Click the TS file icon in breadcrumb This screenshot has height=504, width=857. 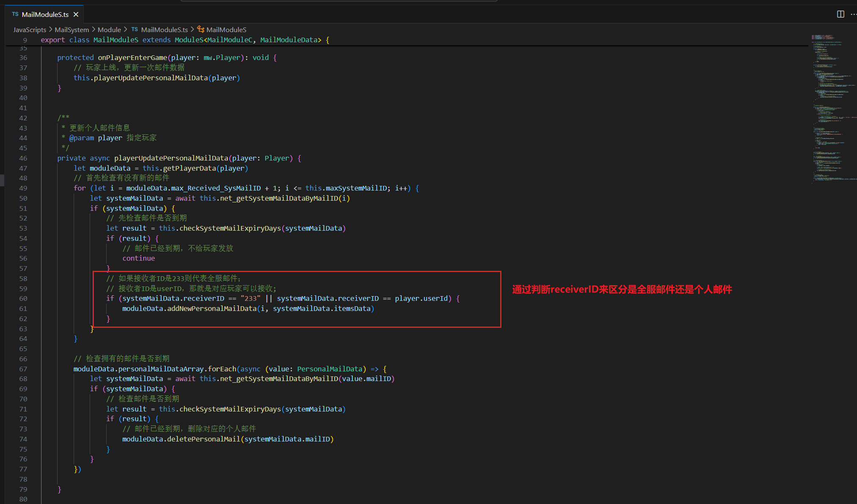click(134, 29)
